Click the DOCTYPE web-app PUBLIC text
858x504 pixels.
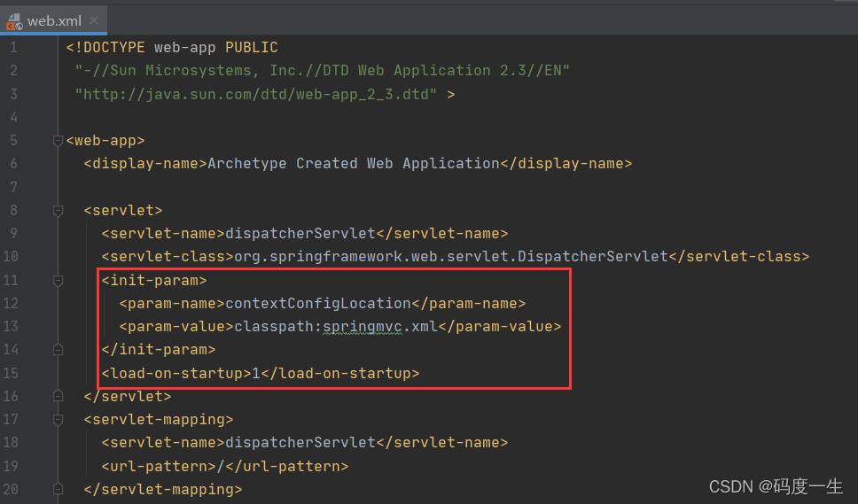(x=172, y=48)
